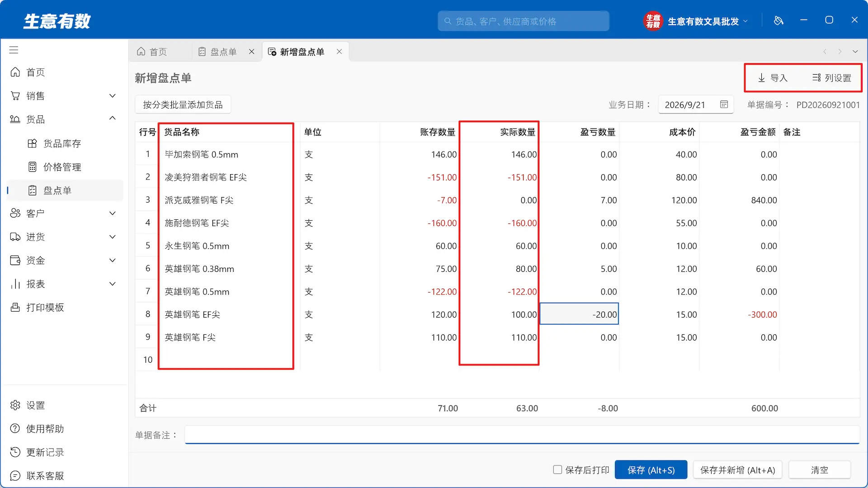This screenshot has height=488, width=868.
Task: Expand the 资金 sidebar section
Action: (x=113, y=261)
